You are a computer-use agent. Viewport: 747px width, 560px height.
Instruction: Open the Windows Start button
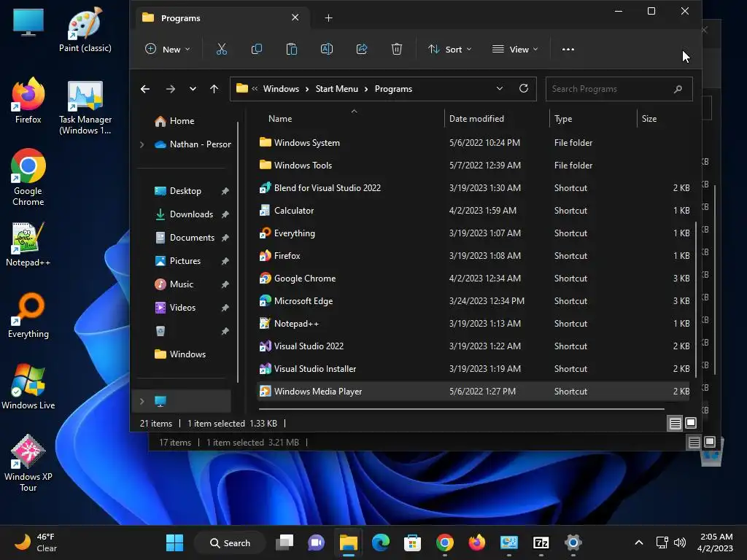click(x=174, y=542)
